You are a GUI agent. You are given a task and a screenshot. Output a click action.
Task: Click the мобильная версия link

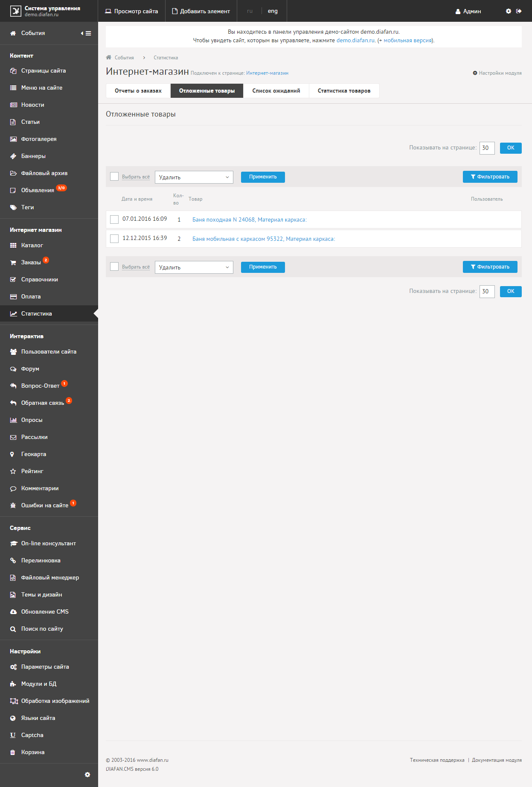click(x=408, y=41)
